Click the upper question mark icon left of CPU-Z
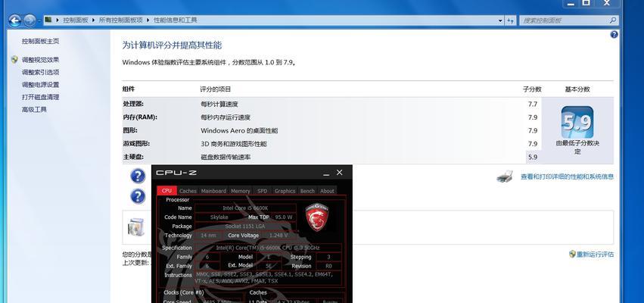The width and height of the screenshot is (644, 303). (138, 176)
